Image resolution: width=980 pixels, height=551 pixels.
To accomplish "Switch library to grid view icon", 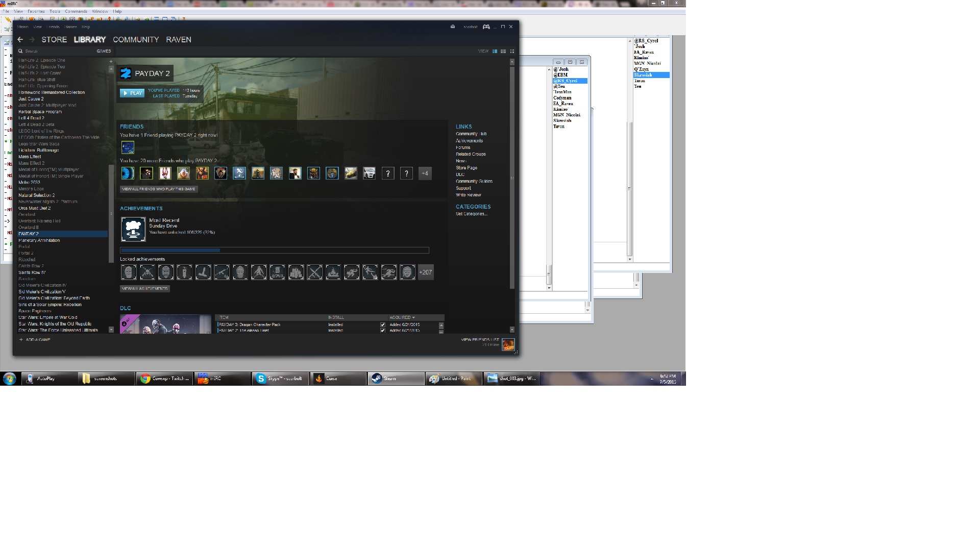I will coord(512,51).
